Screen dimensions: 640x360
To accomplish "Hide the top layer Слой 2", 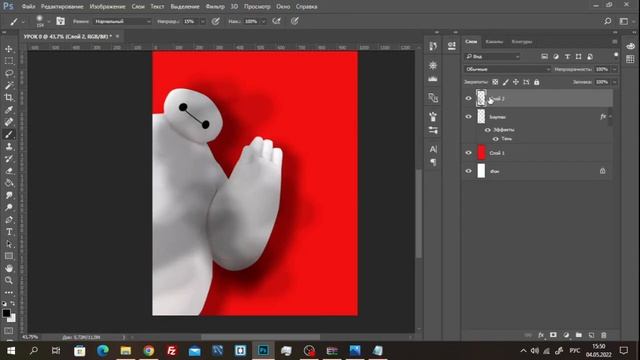I will pyautogui.click(x=469, y=98).
